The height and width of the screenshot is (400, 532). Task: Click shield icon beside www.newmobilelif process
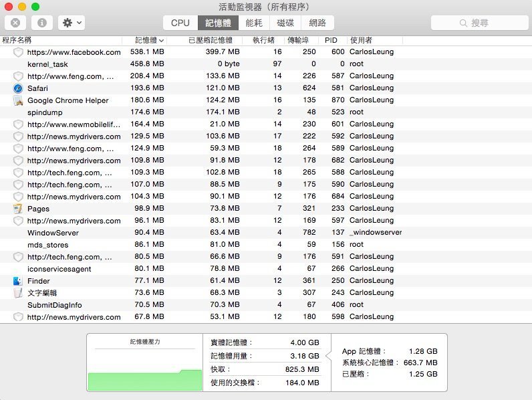[x=18, y=124]
